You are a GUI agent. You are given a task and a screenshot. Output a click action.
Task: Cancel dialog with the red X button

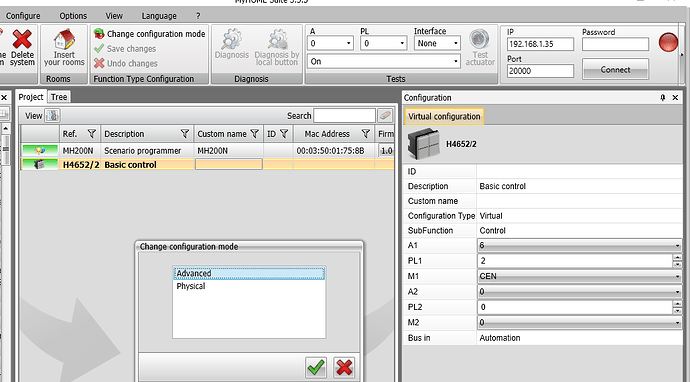click(x=344, y=367)
